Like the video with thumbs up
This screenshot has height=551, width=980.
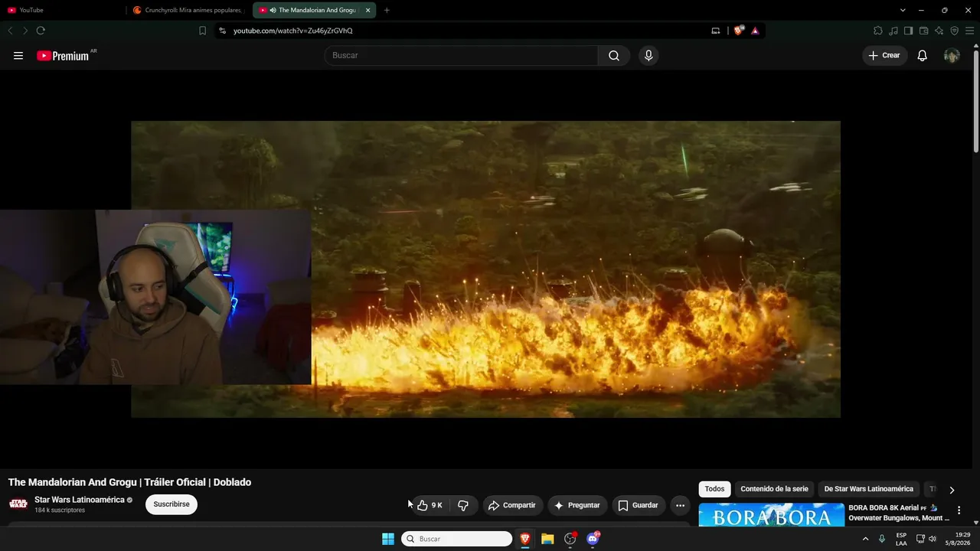[430, 505]
